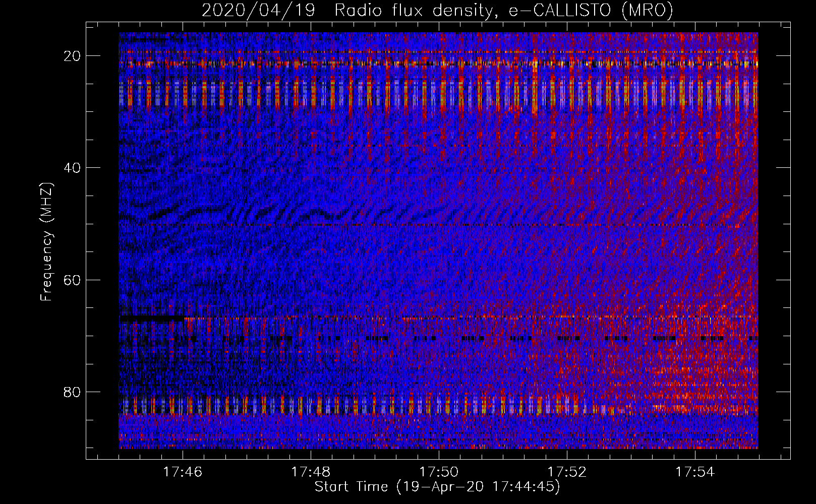Click the 'Frequency (MHZ)' axis label
The width and height of the screenshot is (816, 504).
click(x=46, y=241)
